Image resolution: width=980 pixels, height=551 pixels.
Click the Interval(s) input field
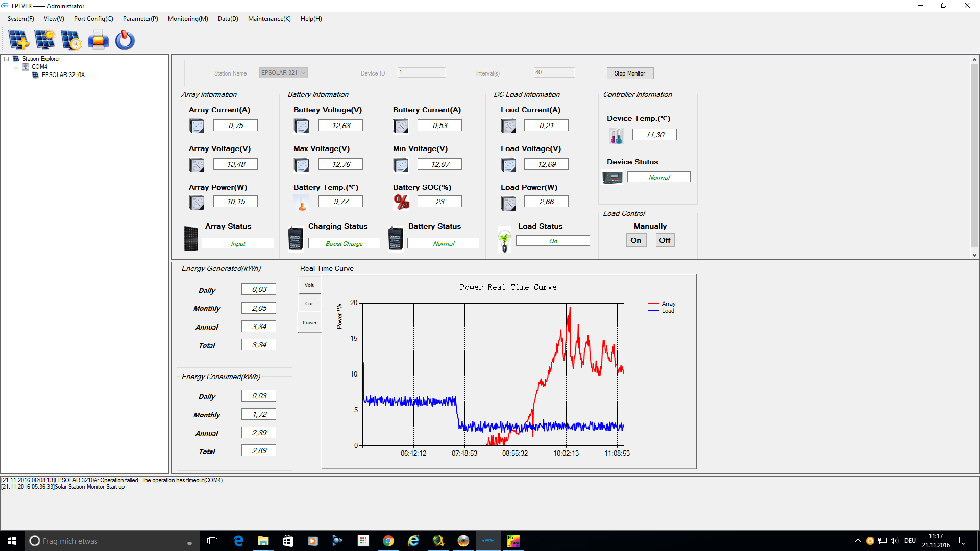point(554,72)
